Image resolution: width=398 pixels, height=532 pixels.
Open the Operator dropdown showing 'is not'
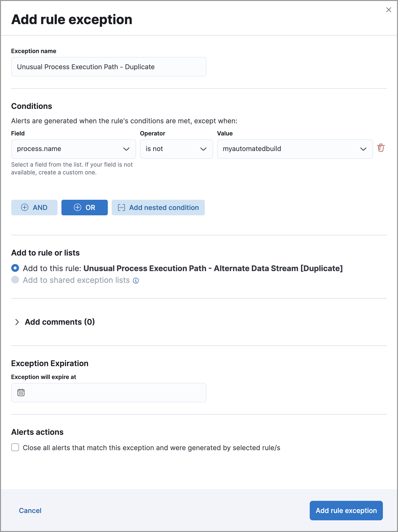click(176, 149)
